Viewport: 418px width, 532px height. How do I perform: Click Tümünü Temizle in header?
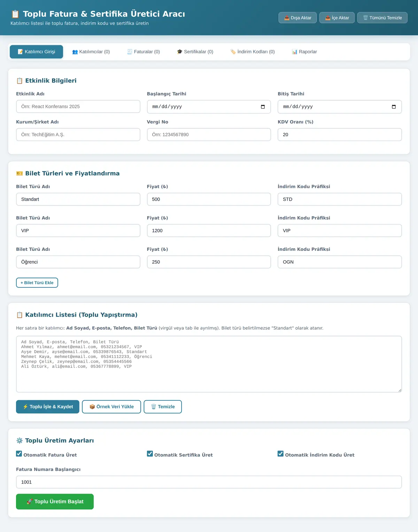[x=382, y=18]
